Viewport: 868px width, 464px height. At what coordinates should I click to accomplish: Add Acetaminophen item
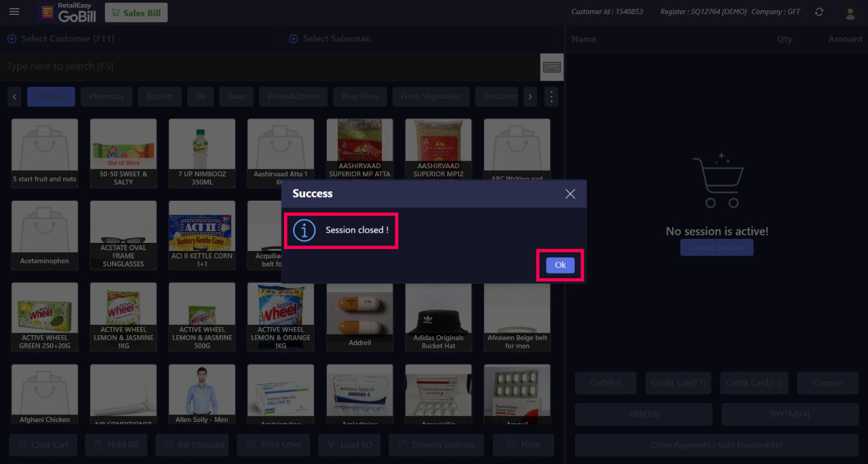tap(45, 235)
